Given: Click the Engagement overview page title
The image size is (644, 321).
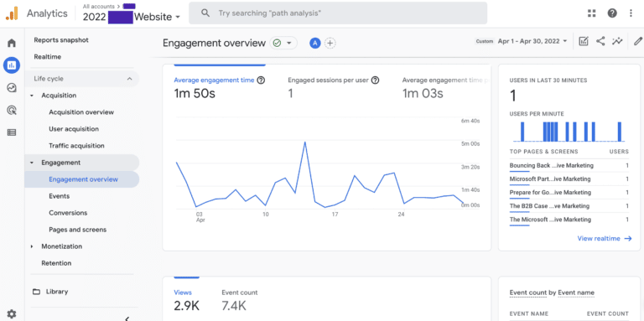Looking at the screenshot, I should click(214, 43).
